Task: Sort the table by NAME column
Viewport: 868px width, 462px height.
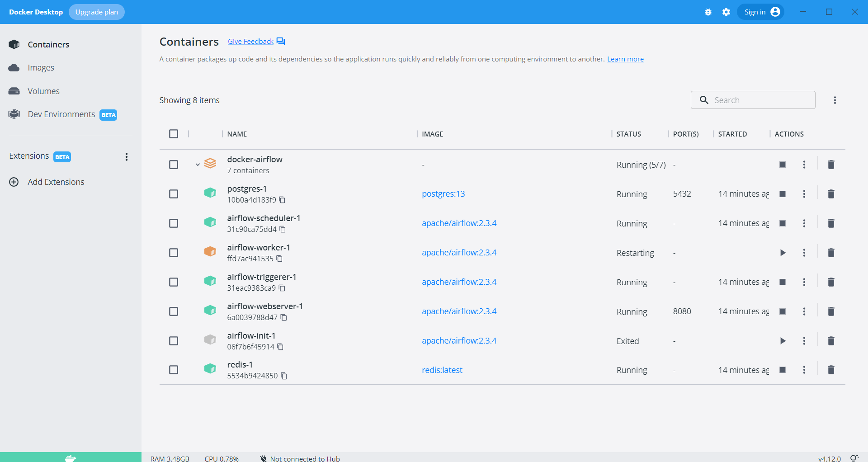Action: pyautogui.click(x=237, y=134)
